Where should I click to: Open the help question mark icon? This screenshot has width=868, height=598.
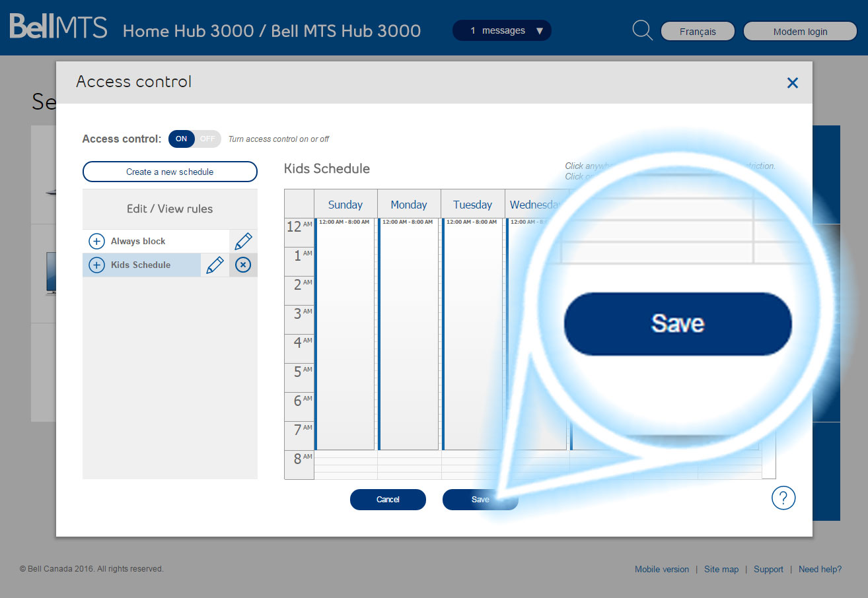pos(783,498)
